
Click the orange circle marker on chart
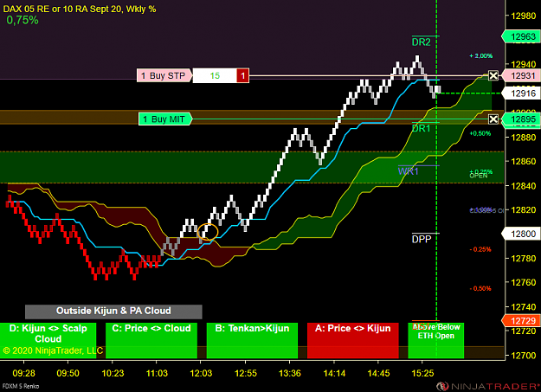pyautogui.click(x=208, y=232)
